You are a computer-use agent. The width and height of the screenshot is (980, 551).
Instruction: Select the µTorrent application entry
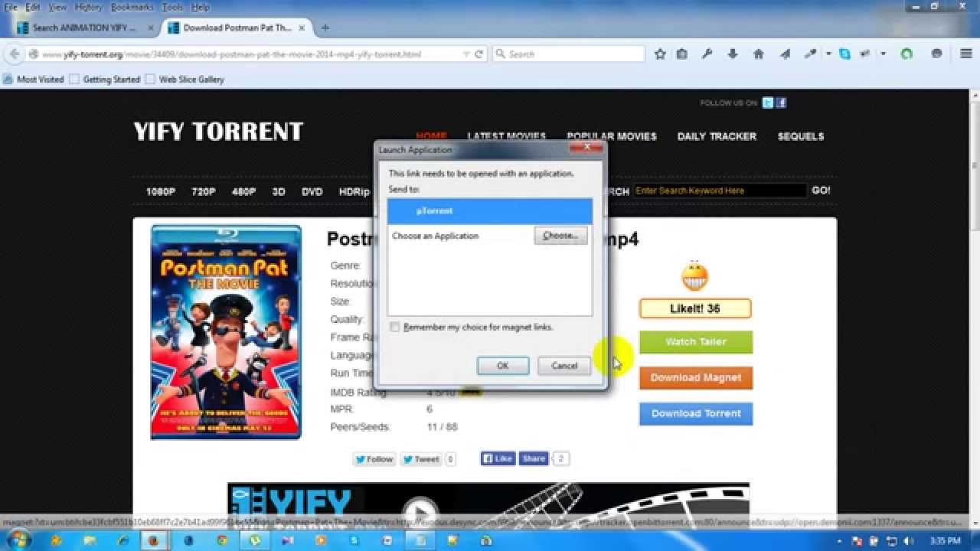click(490, 210)
